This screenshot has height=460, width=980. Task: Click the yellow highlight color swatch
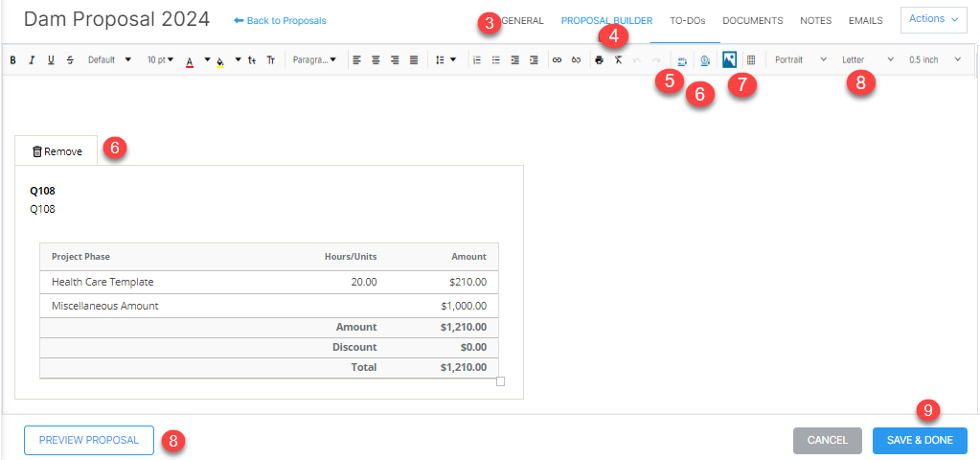(220, 60)
